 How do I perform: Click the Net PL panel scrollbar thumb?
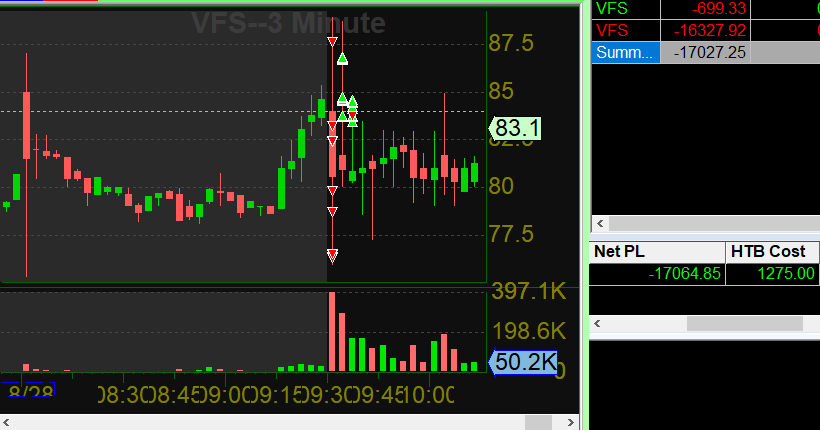[x=744, y=324]
